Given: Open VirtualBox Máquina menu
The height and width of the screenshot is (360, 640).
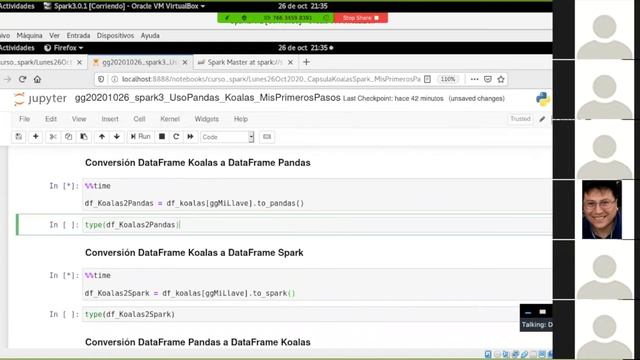Looking at the screenshot, I should coord(29,36).
